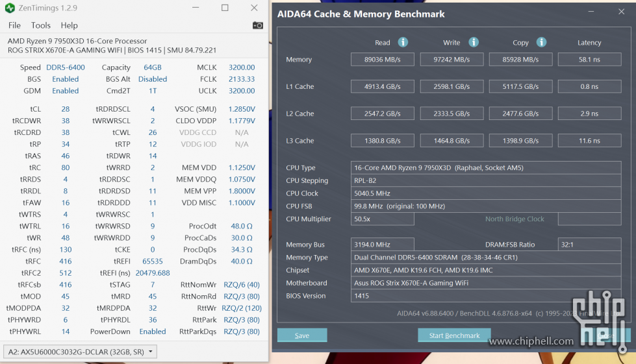636x364 pixels.
Task: Click L1 Cache Copy value 5117.5 GB/s
Action: (x=521, y=87)
